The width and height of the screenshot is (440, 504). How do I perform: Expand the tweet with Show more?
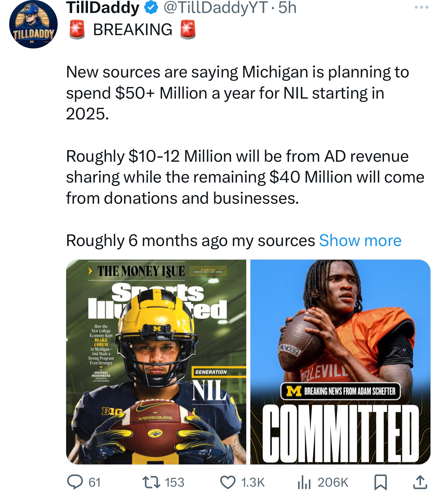pos(360,241)
